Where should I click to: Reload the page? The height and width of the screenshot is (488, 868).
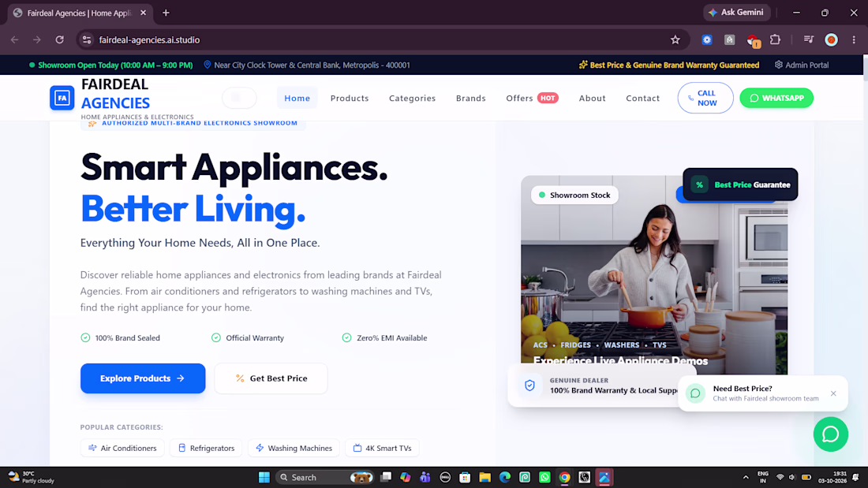[x=60, y=40]
